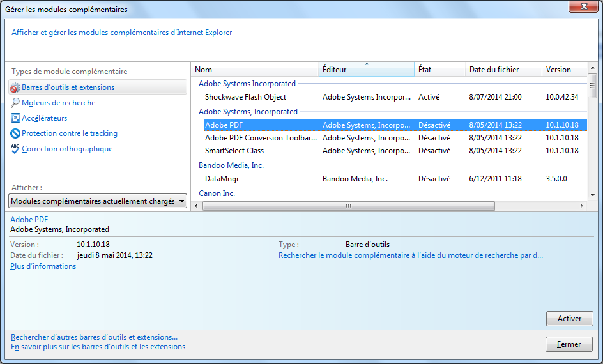This screenshot has height=364, width=603.
Task: Select the Adobe PDF row
Action: 395,125
